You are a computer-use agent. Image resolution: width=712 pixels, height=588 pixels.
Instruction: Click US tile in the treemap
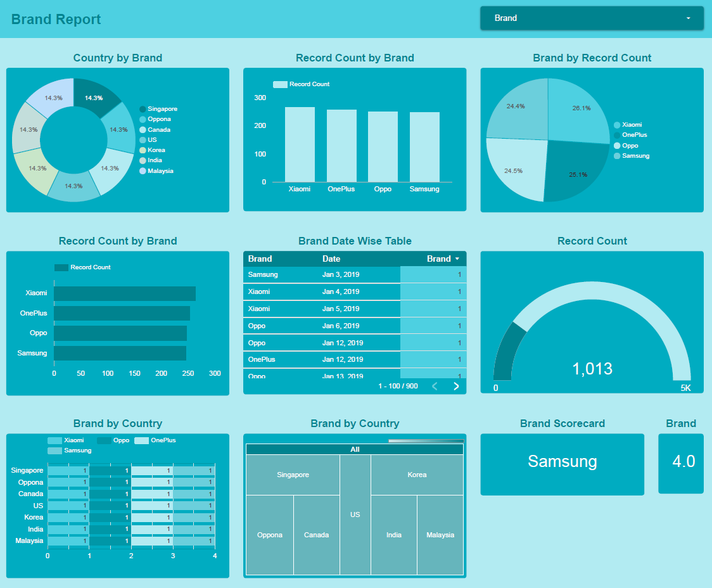coord(355,514)
